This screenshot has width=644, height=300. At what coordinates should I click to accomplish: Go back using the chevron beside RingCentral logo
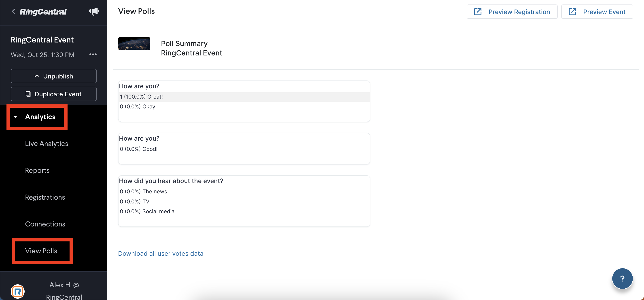13,11
